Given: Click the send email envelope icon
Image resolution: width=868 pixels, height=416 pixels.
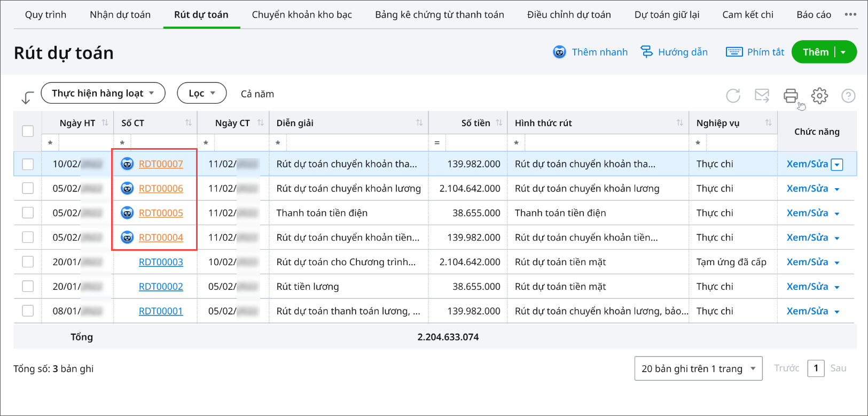Looking at the screenshot, I should click(762, 96).
